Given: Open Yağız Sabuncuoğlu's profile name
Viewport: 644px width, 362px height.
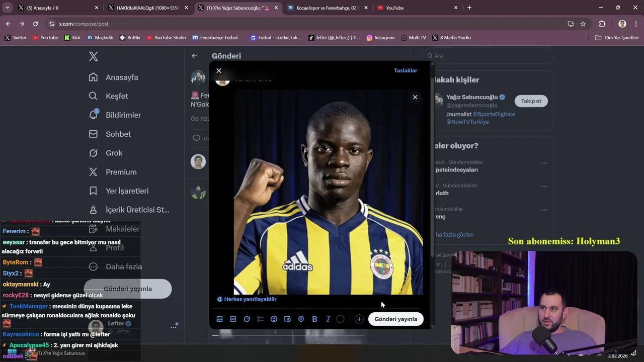Looking at the screenshot, I should pos(472,97).
